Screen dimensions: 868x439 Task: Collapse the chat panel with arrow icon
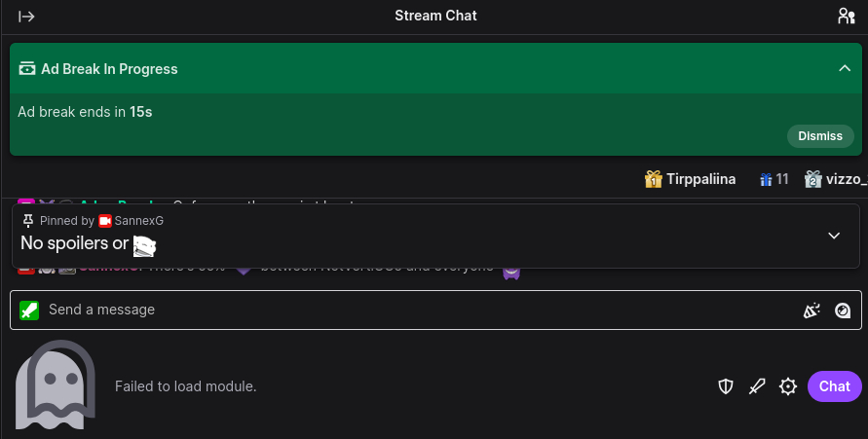(27, 16)
